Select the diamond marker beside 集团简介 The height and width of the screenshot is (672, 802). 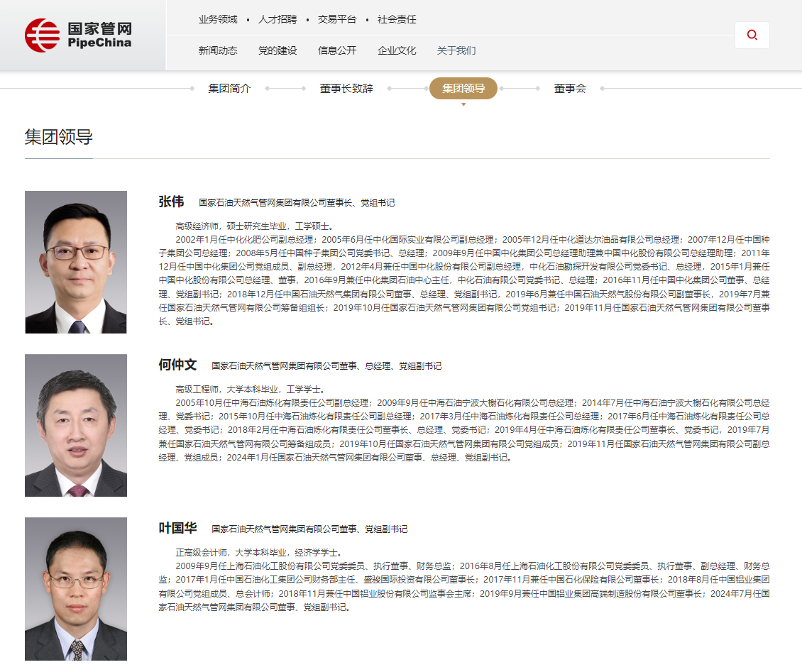tap(194, 89)
